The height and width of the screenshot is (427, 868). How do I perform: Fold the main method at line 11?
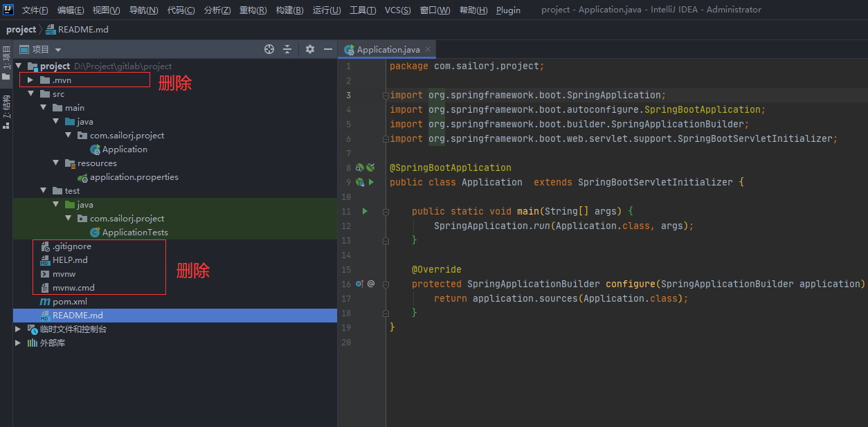386,211
